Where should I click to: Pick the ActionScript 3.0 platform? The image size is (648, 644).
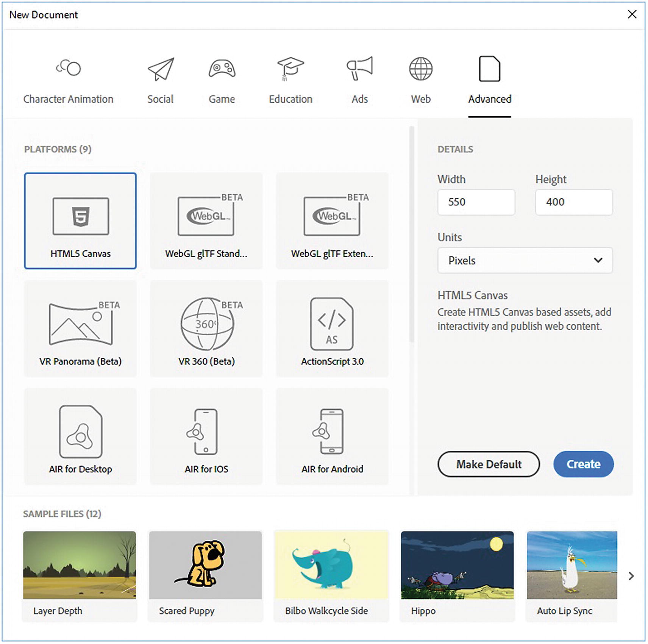332,328
